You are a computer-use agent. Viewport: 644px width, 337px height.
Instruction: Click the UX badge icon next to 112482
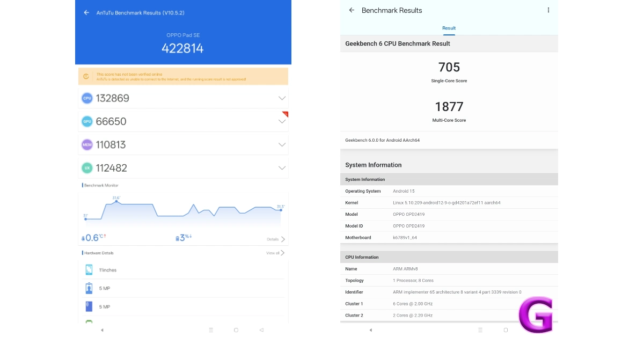click(87, 168)
